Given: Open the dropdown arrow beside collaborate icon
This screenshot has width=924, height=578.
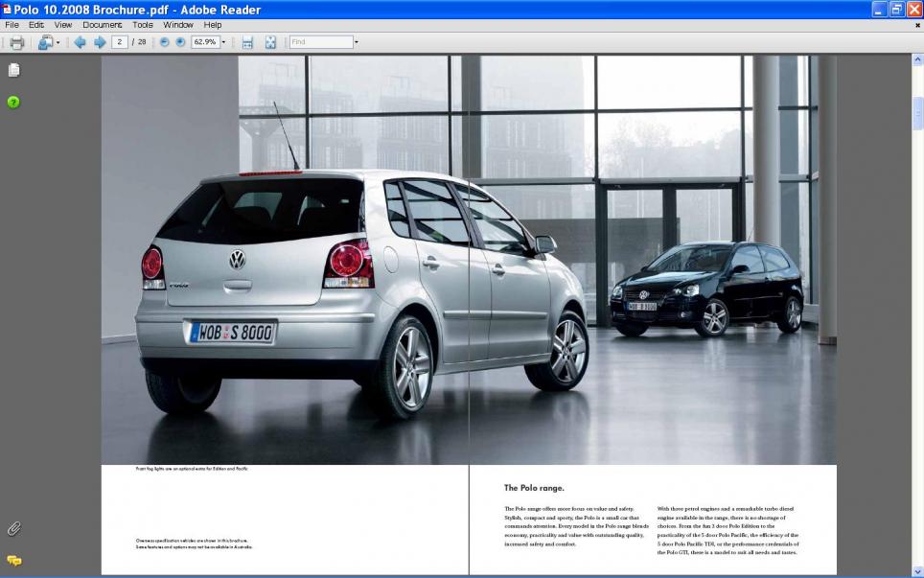Looking at the screenshot, I should point(58,43).
